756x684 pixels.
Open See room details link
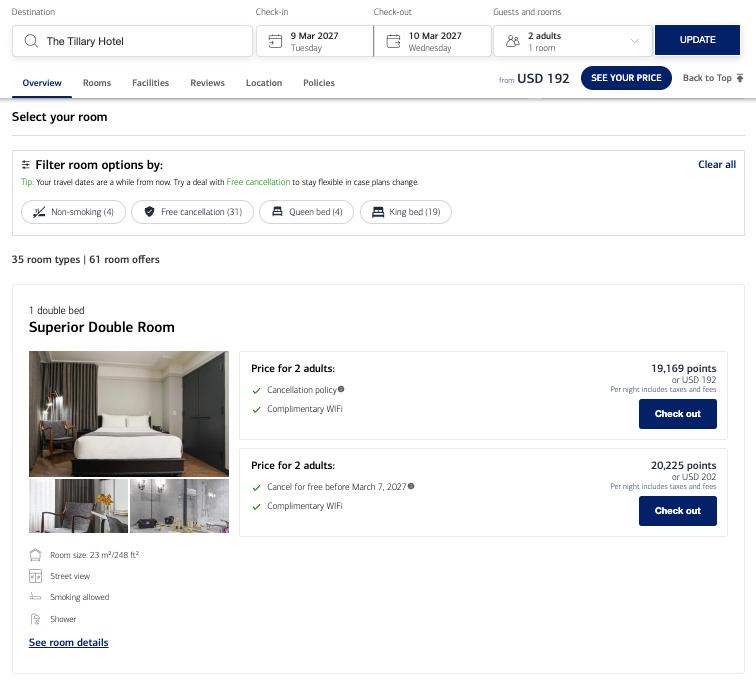68,643
